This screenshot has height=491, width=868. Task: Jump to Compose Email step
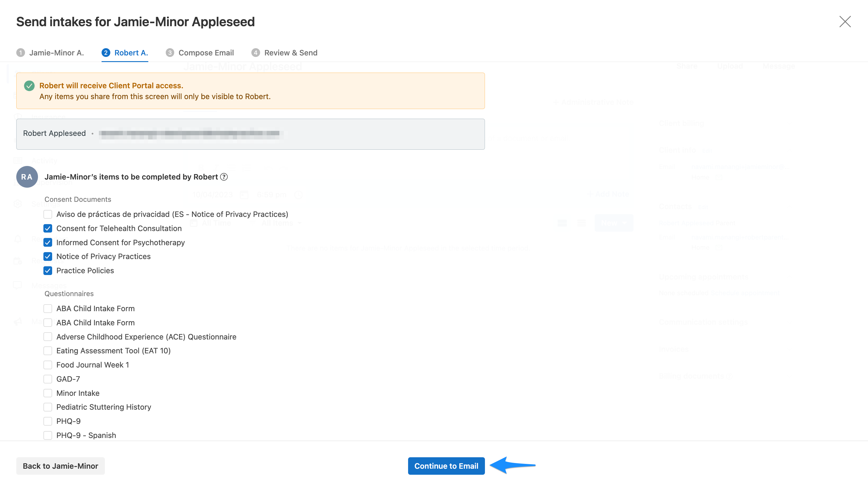pos(200,53)
